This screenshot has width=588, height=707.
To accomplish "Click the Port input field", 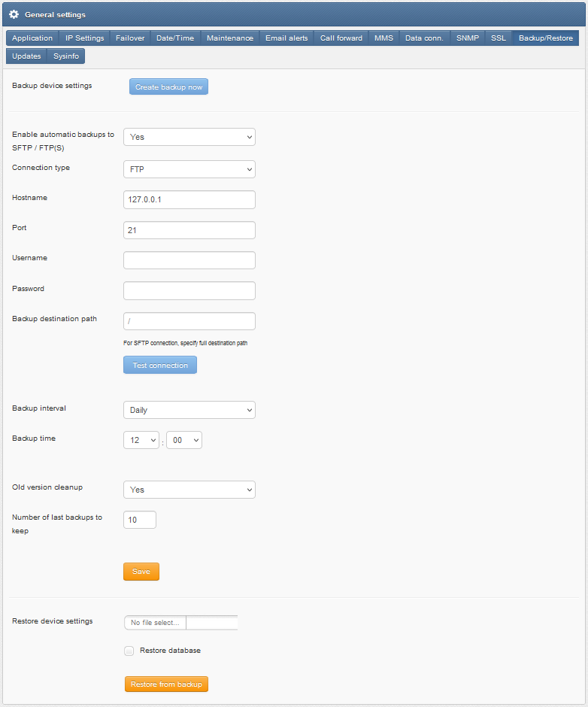I will pyautogui.click(x=189, y=230).
